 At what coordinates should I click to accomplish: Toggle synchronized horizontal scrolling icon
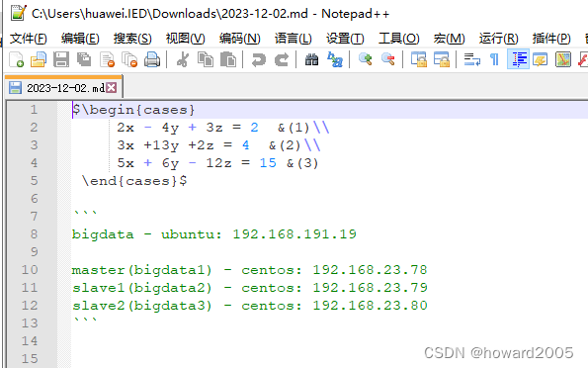pyautogui.click(x=442, y=59)
